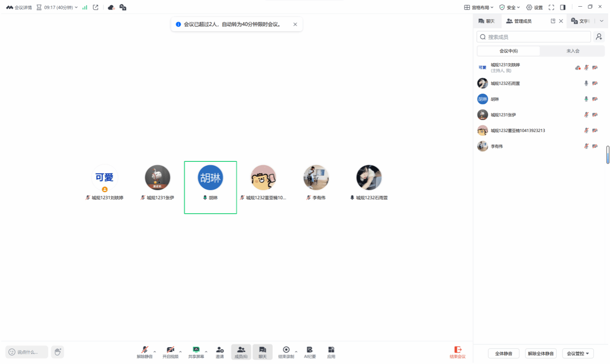Click the member list scrollbar handle
The width and height of the screenshot is (610, 364).
click(608, 155)
